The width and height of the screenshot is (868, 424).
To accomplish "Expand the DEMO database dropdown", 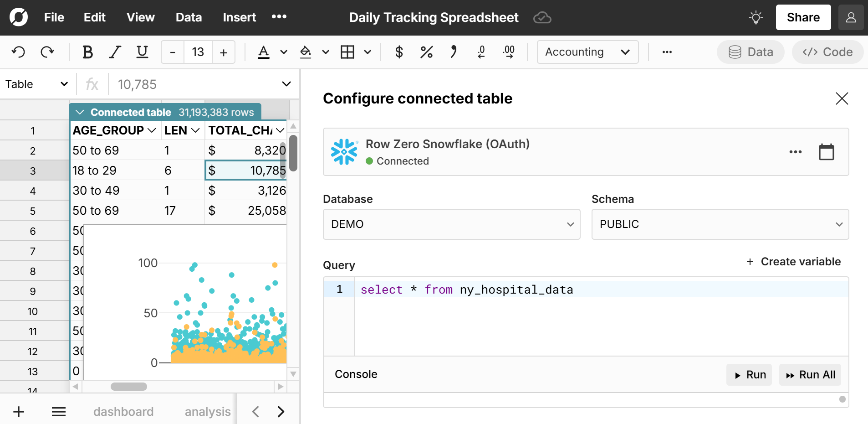I will pyautogui.click(x=451, y=224).
